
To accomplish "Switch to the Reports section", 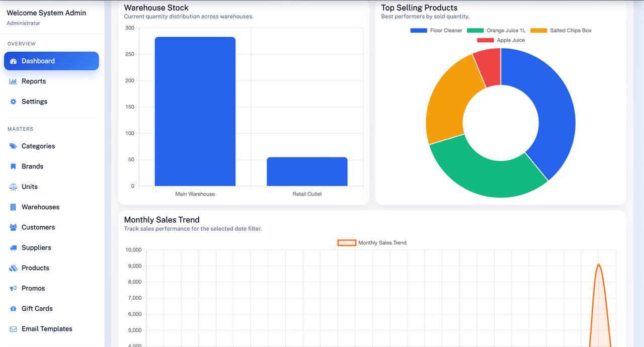I will (x=34, y=81).
